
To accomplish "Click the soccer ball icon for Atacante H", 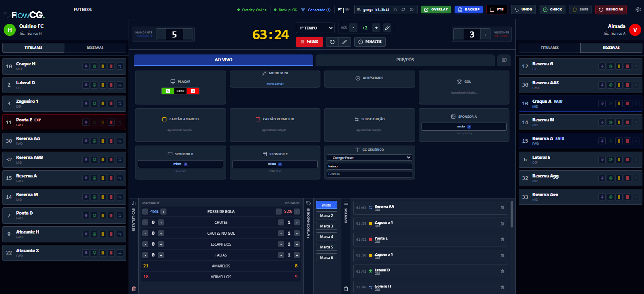I will point(94,234).
